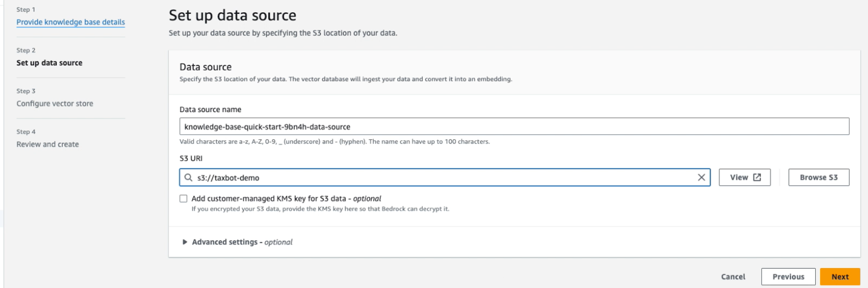
Task: Click the View button
Action: (x=744, y=177)
